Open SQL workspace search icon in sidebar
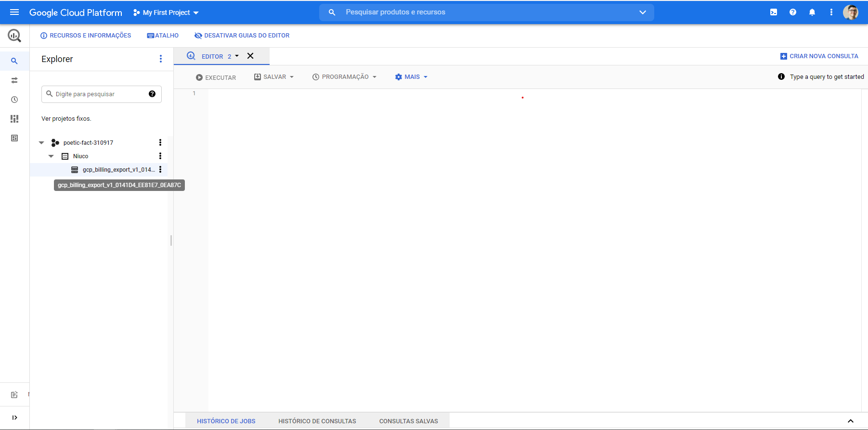Image resolution: width=868 pixels, height=430 pixels. pos(14,61)
